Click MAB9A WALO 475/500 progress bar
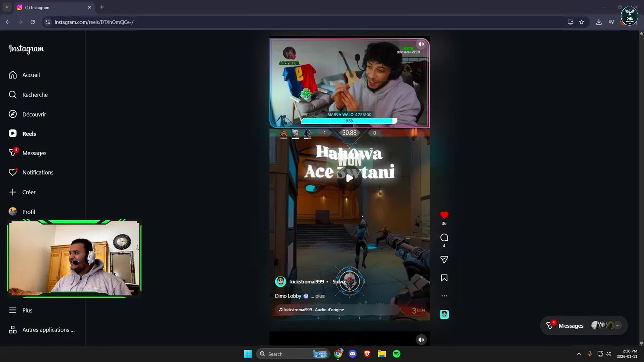 pyautogui.click(x=349, y=121)
